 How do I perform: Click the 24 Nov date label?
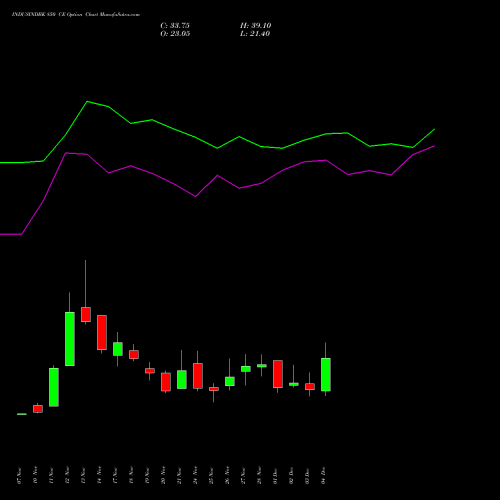[195, 476]
